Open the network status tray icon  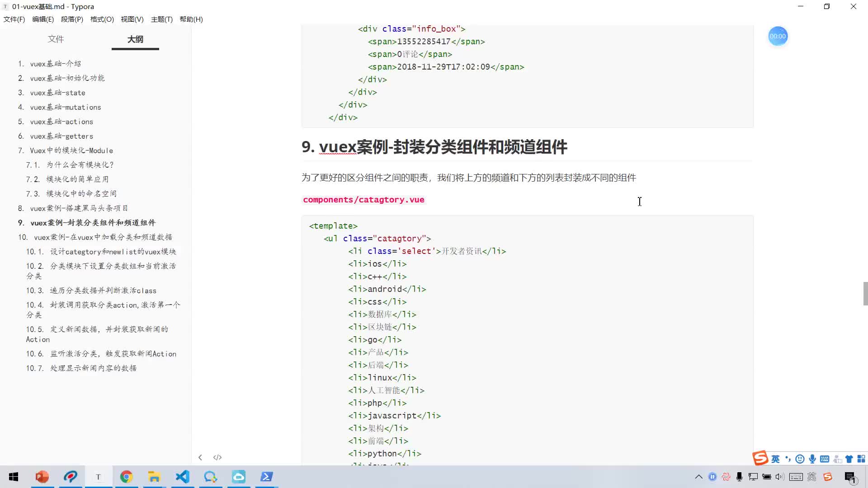pyautogui.click(x=753, y=477)
